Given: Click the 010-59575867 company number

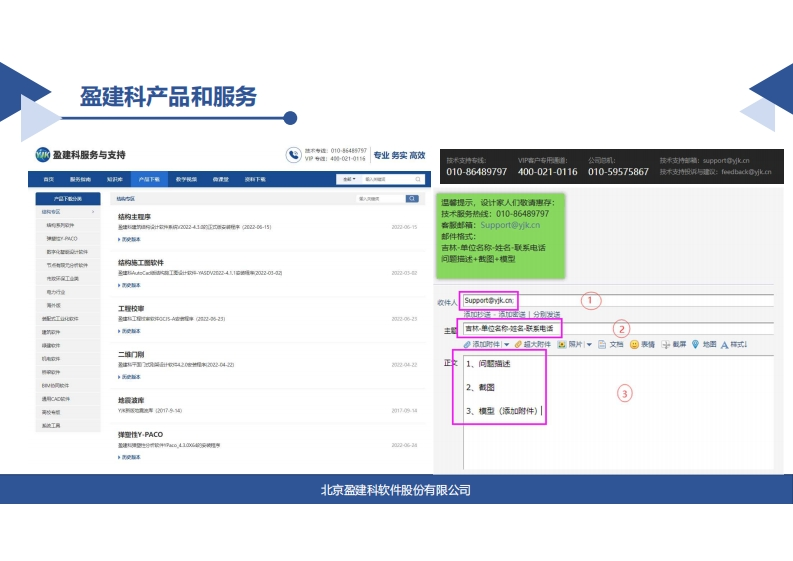Looking at the screenshot, I should (618, 172).
